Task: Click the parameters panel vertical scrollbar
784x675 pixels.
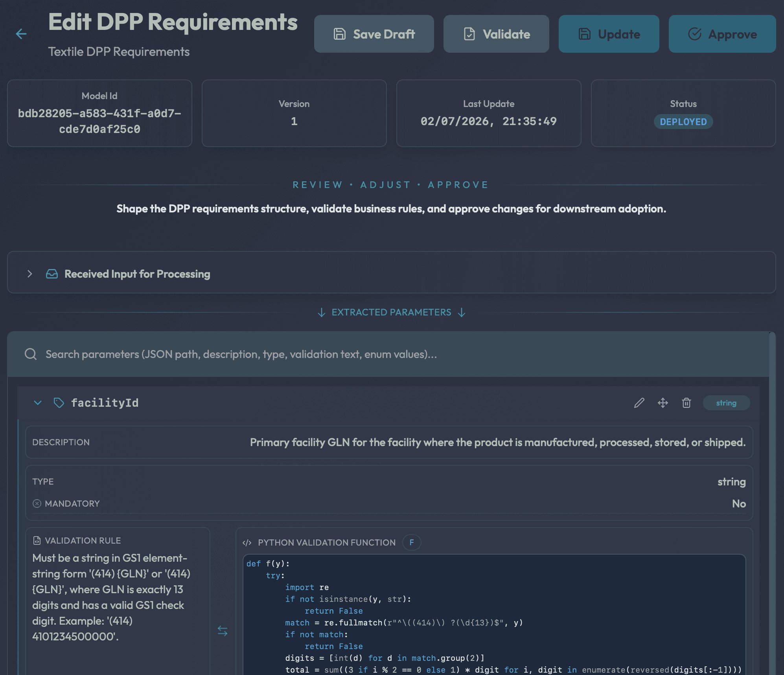Action: (x=772, y=503)
